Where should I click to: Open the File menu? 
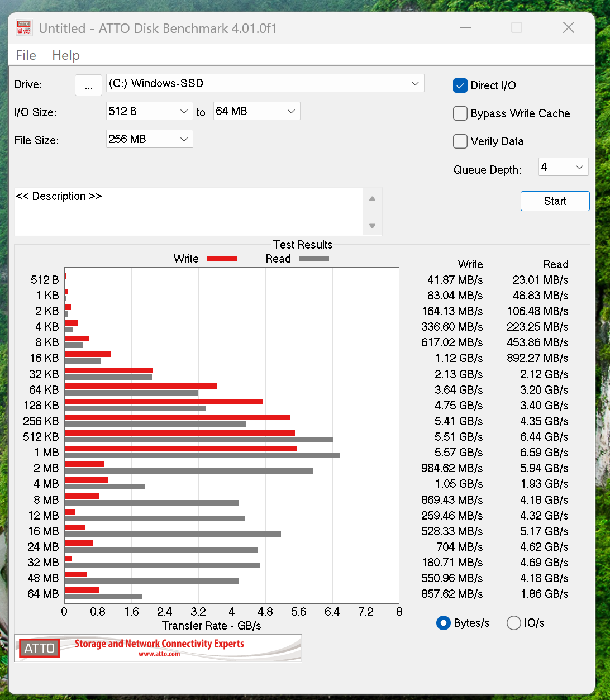coord(26,55)
